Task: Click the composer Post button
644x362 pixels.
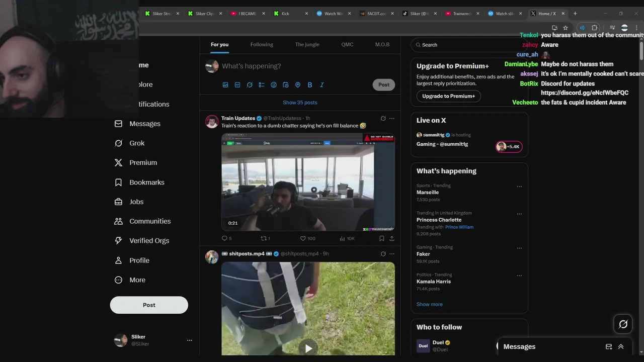Action: [x=384, y=85]
